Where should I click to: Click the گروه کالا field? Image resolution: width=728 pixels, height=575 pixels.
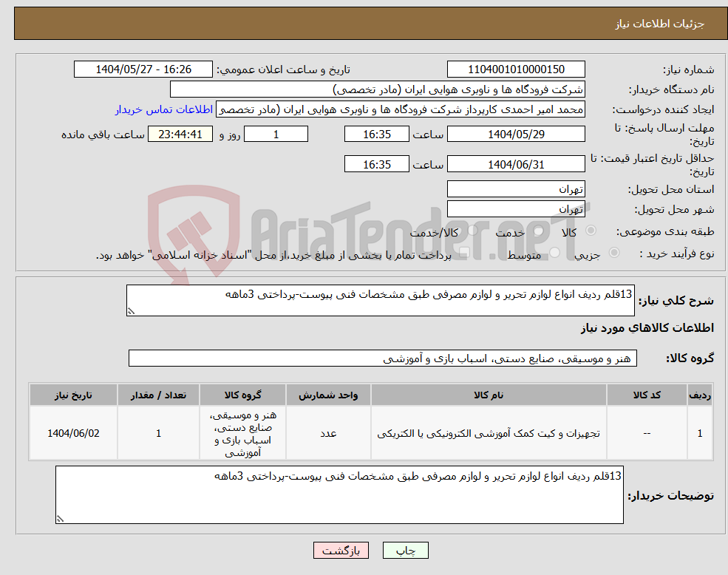[x=383, y=358]
